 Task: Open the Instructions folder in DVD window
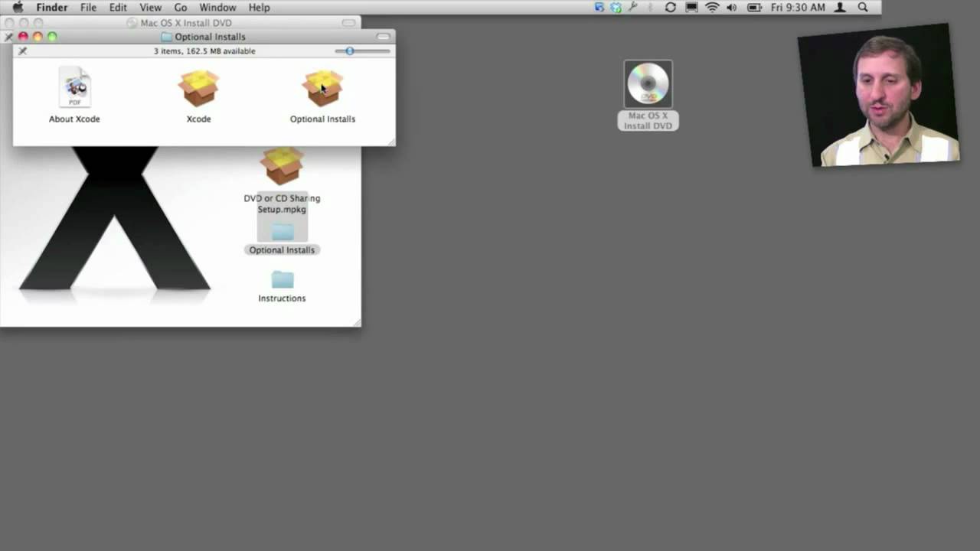[x=282, y=279]
